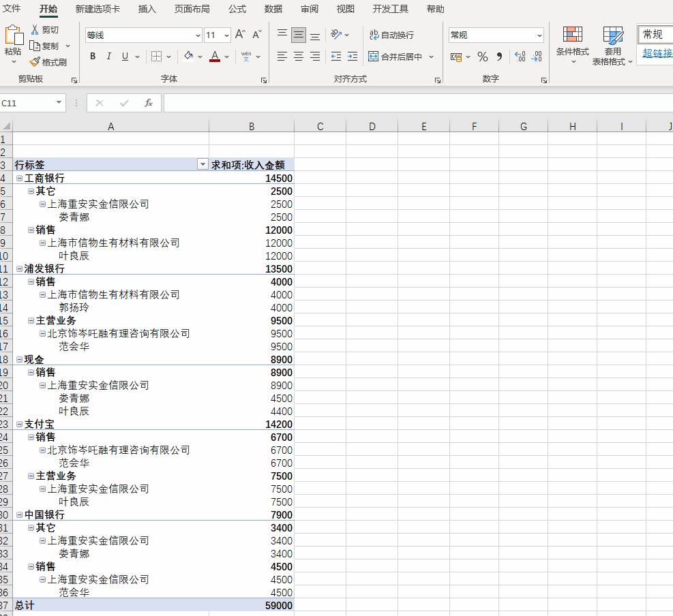Increase the cell indent

tap(353, 56)
